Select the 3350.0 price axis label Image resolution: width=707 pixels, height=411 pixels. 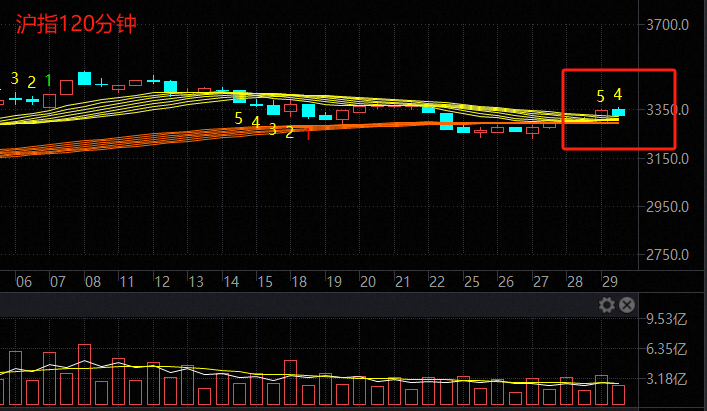click(667, 110)
